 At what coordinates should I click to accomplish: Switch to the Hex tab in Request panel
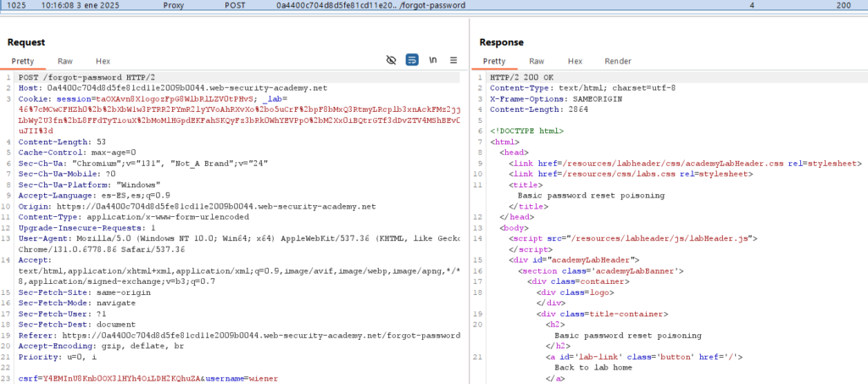(x=103, y=61)
